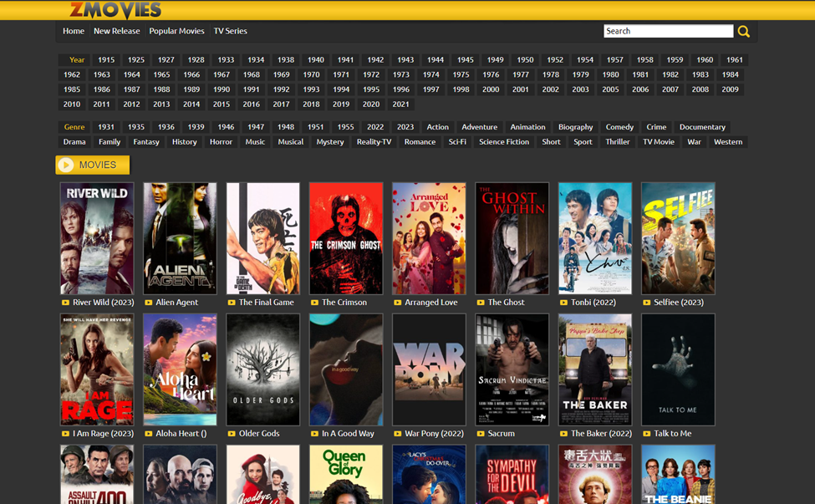The image size is (815, 504).
Task: Open the Sacrum Vindictae poster
Action: pos(512,369)
